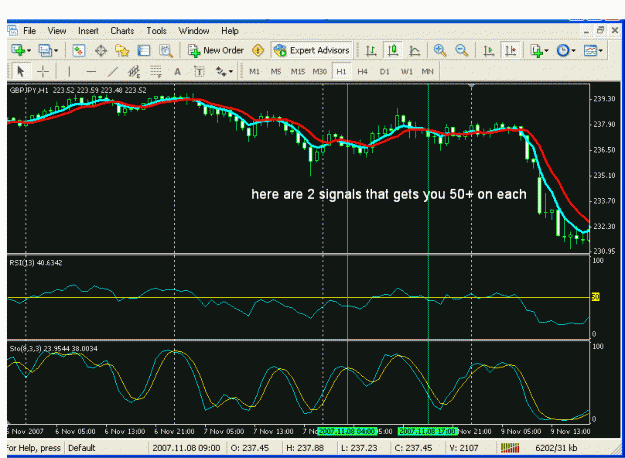The height and width of the screenshot is (458, 625).
Task: Switch chart to Candlesticks type
Action: click(393, 51)
